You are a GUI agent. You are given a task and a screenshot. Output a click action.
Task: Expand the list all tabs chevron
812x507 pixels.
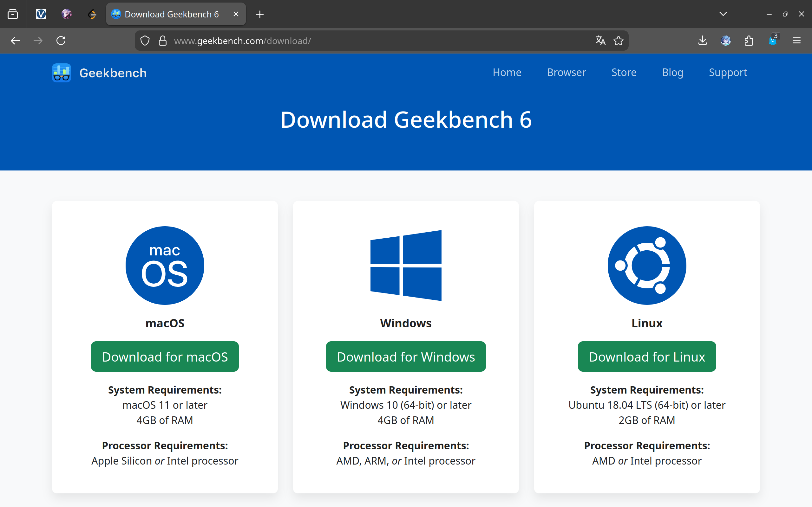click(x=723, y=14)
